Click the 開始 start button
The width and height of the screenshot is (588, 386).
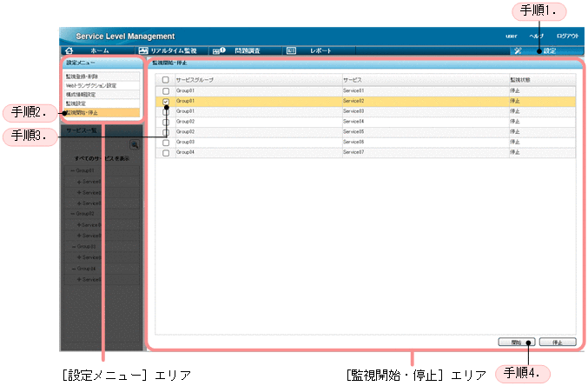(x=517, y=342)
